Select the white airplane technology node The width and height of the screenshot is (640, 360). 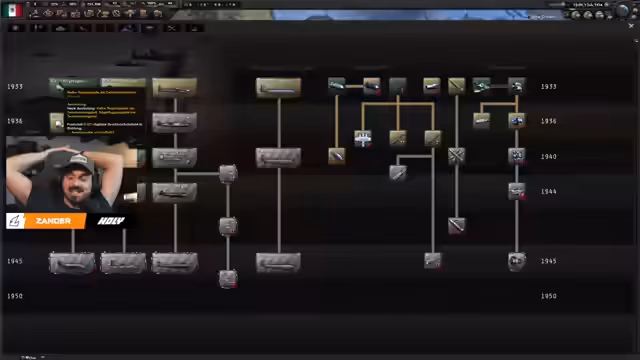point(362,138)
